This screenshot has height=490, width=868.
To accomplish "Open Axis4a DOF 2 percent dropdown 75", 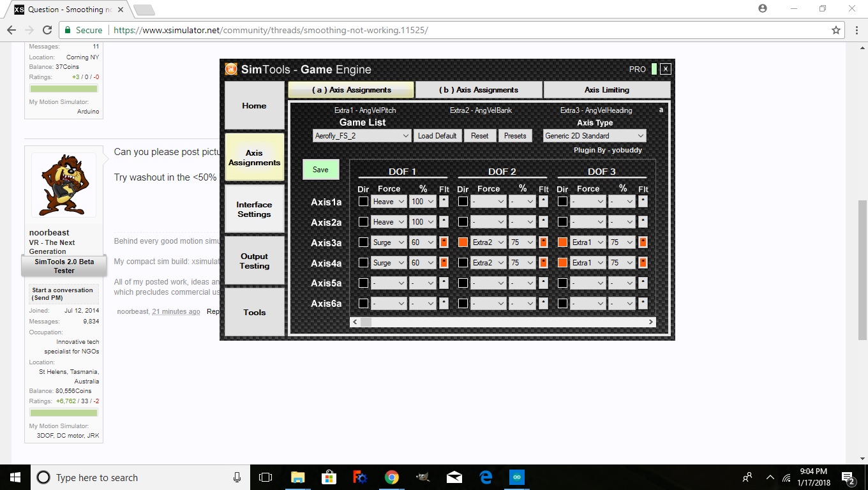I will click(x=522, y=263).
